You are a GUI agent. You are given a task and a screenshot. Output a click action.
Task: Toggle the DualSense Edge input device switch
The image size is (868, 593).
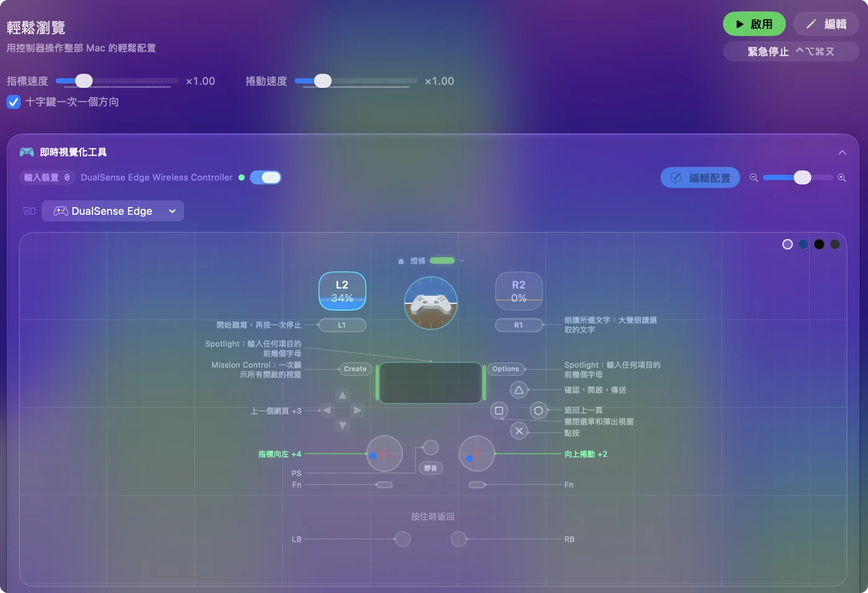[x=265, y=177]
